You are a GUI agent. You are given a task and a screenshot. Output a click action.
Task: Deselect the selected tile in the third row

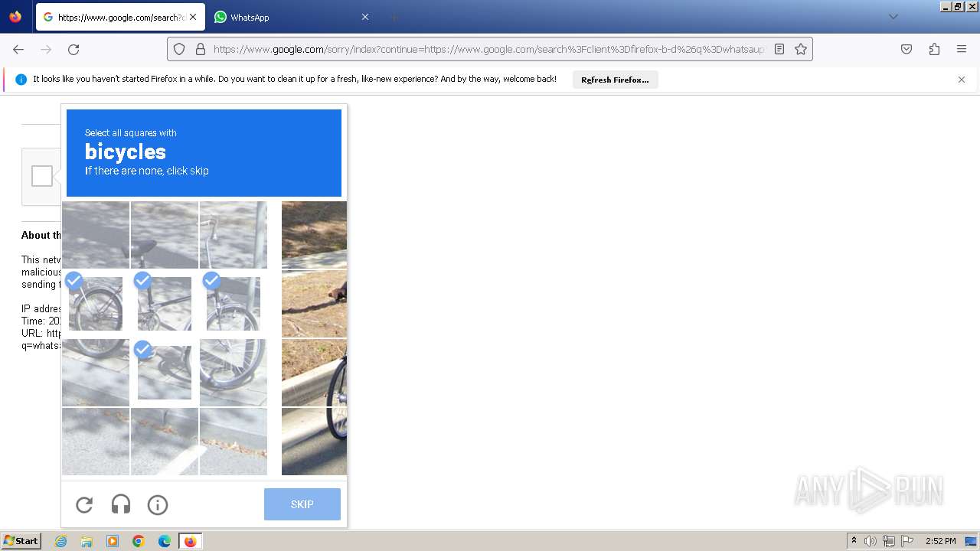point(165,373)
